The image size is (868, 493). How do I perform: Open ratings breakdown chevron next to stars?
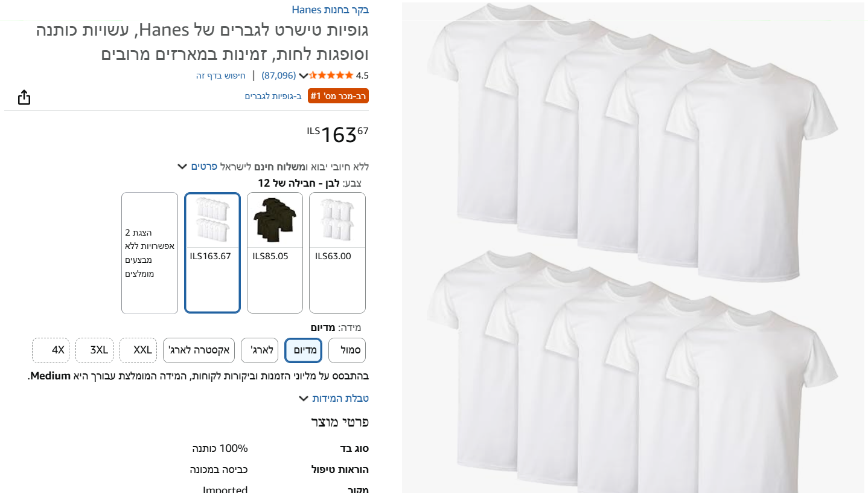[304, 76]
